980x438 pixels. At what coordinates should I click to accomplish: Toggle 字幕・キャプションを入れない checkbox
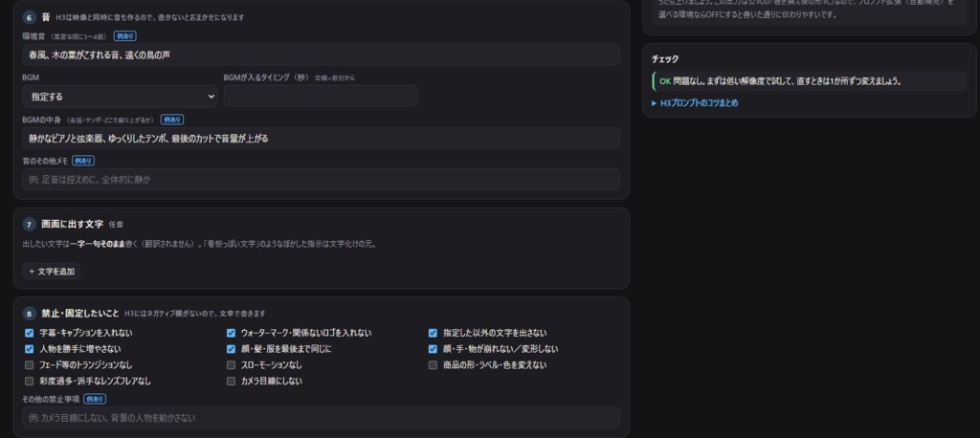coord(29,333)
